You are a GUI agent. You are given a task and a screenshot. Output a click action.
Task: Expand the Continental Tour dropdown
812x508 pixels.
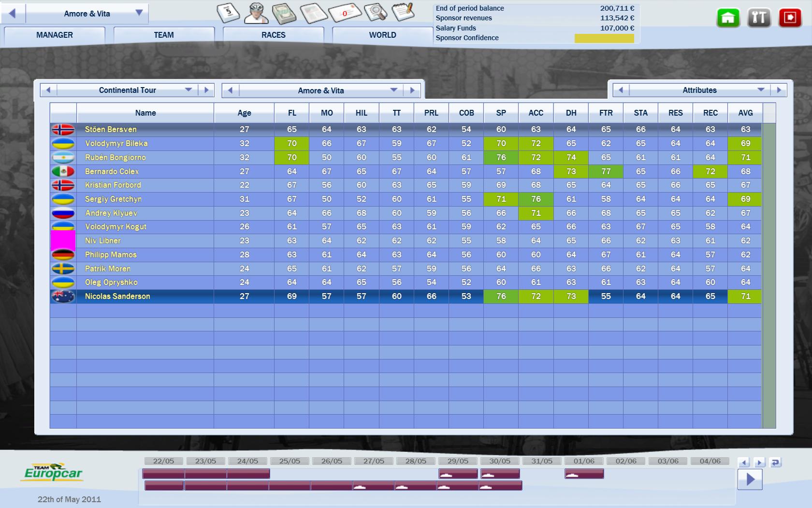188,90
